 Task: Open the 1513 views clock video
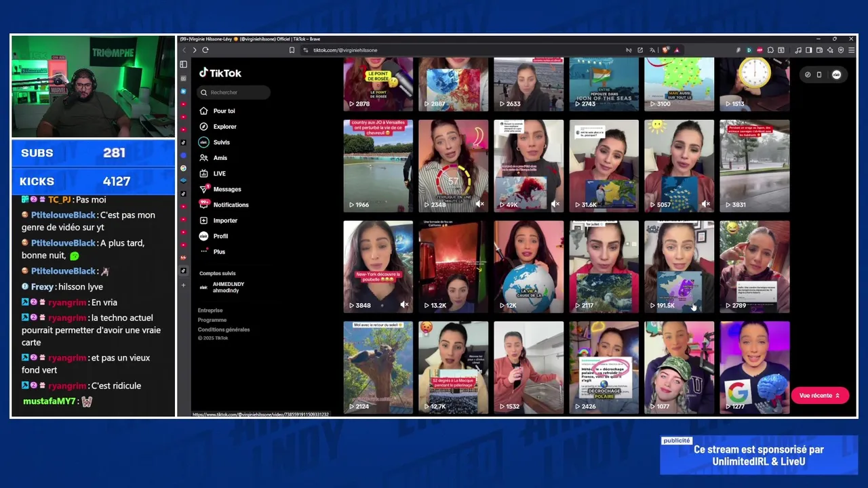click(x=754, y=84)
